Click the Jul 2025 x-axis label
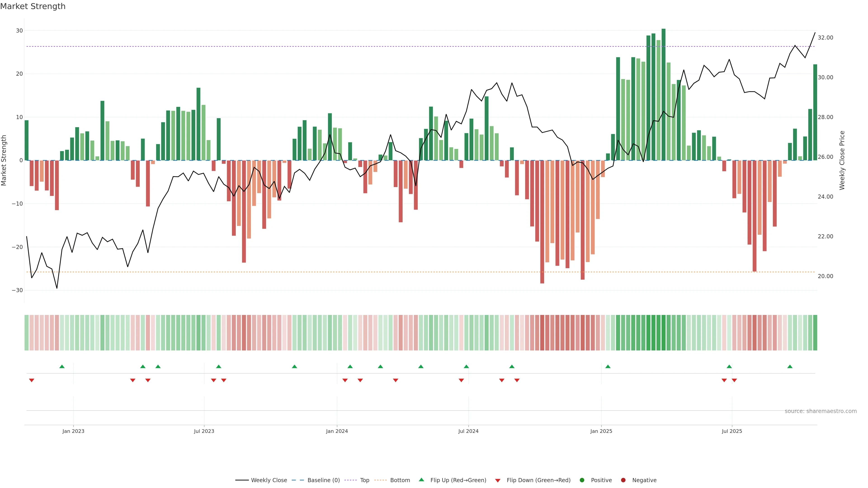 pyautogui.click(x=732, y=431)
